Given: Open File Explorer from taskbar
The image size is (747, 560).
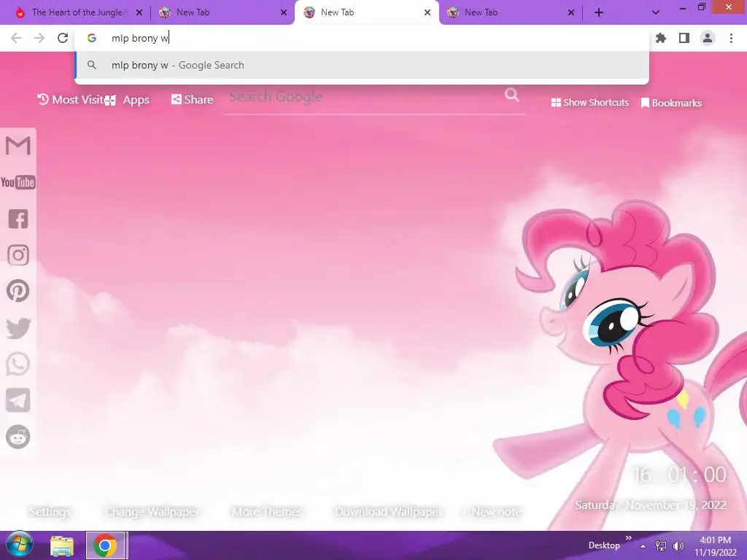Looking at the screenshot, I should coord(62,545).
